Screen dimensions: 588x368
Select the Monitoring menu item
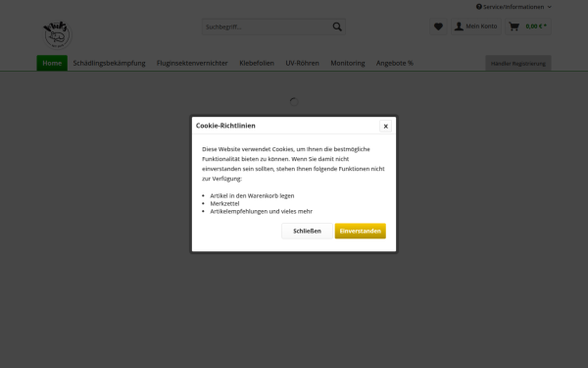tap(348, 63)
